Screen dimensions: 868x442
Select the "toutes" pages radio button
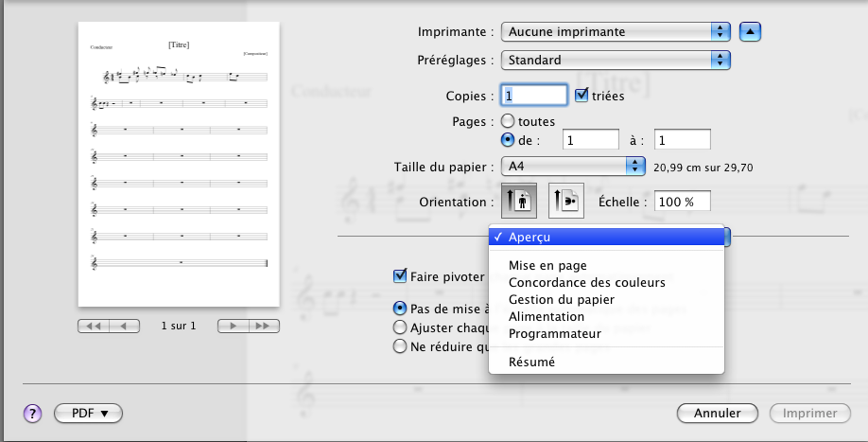[508, 121]
